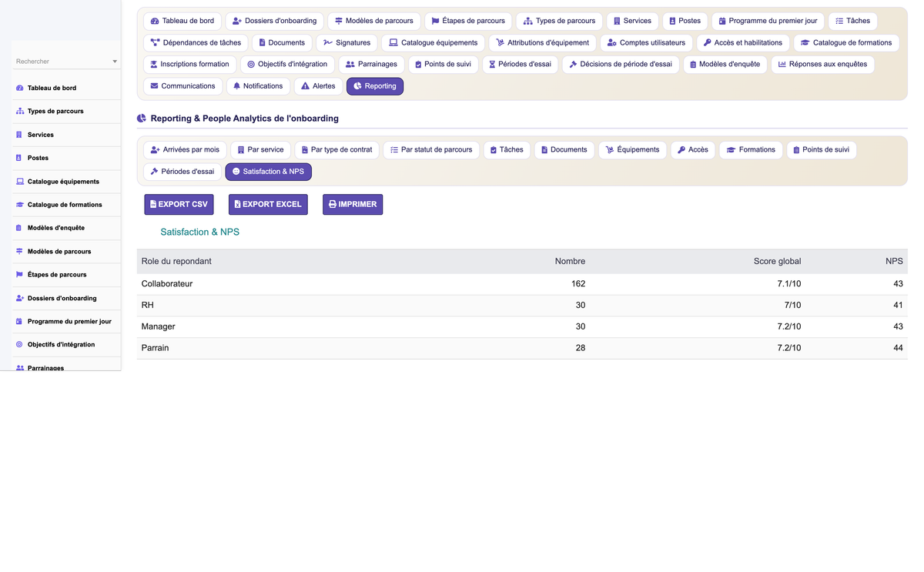Open the Périodes d'essai report sub-tab
This screenshot has width=924, height=572.
tap(182, 171)
